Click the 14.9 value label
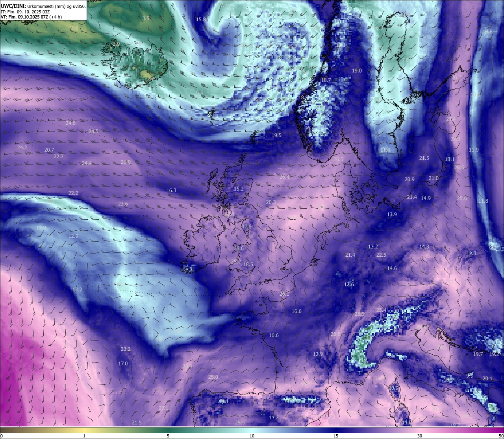 pos(426,198)
